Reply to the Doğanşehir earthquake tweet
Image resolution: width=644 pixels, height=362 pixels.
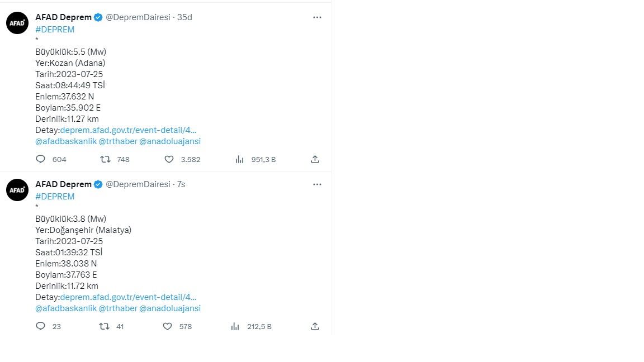pyautogui.click(x=40, y=326)
